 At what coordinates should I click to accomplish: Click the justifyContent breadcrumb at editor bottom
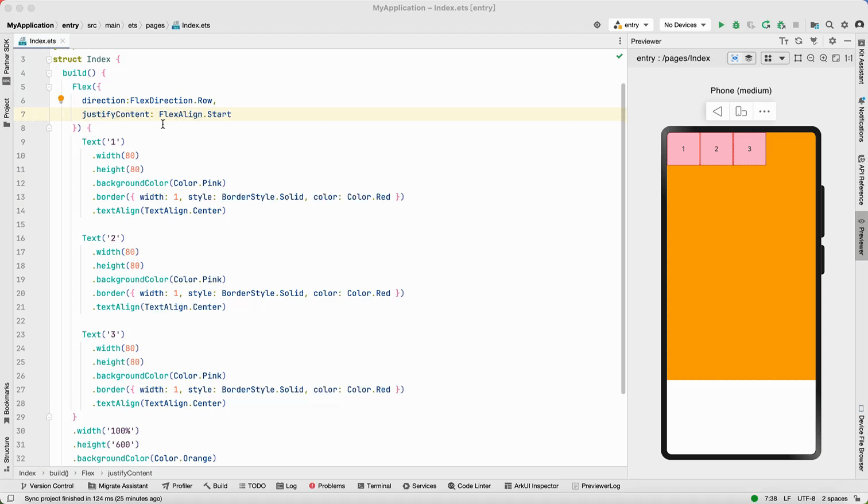130,474
